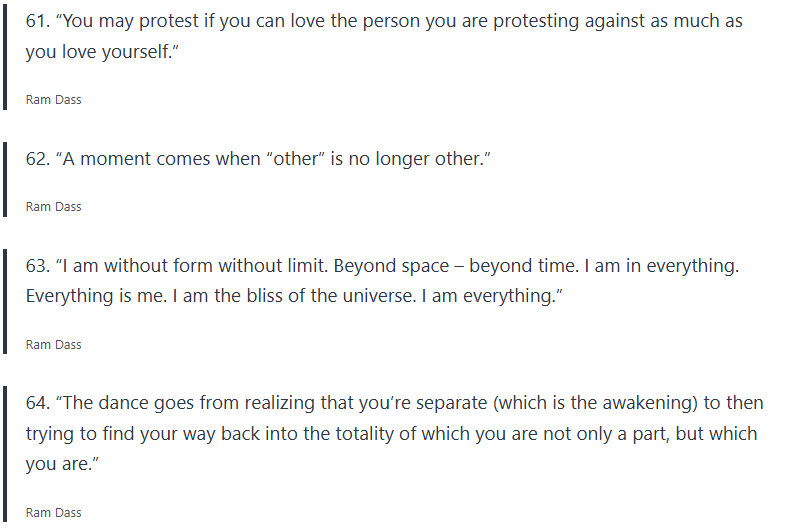Click the Ram Dass credit beneath quote 63
The image size is (807, 529).
click(53, 345)
